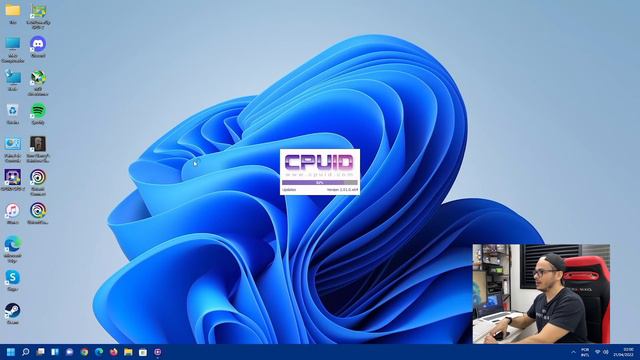
Task: Launch Microsoft Edge from the desktop shortcut
Action: pyautogui.click(x=13, y=244)
